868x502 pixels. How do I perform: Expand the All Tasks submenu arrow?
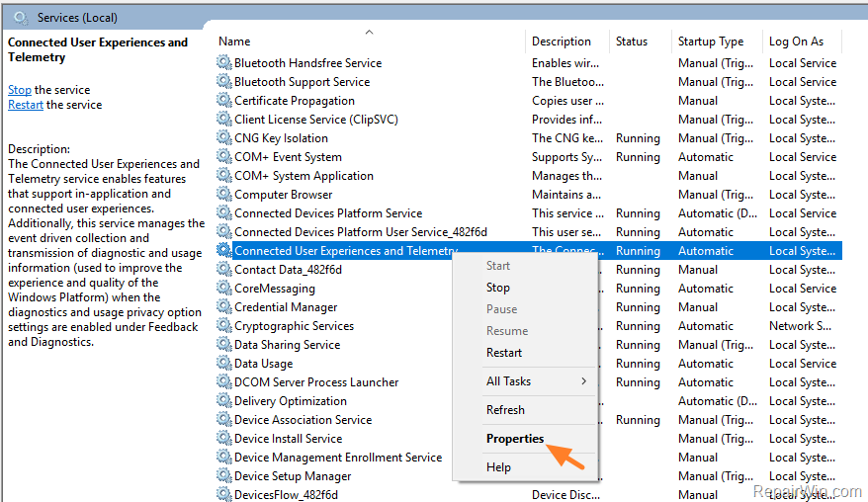pyautogui.click(x=583, y=381)
